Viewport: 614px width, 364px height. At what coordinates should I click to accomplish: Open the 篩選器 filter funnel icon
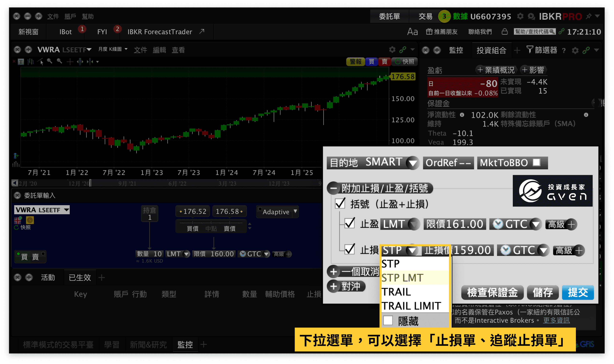pyautogui.click(x=530, y=50)
